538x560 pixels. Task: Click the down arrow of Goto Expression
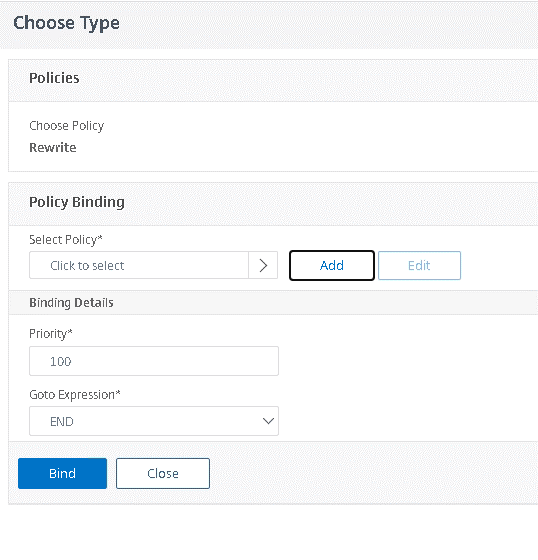point(268,421)
